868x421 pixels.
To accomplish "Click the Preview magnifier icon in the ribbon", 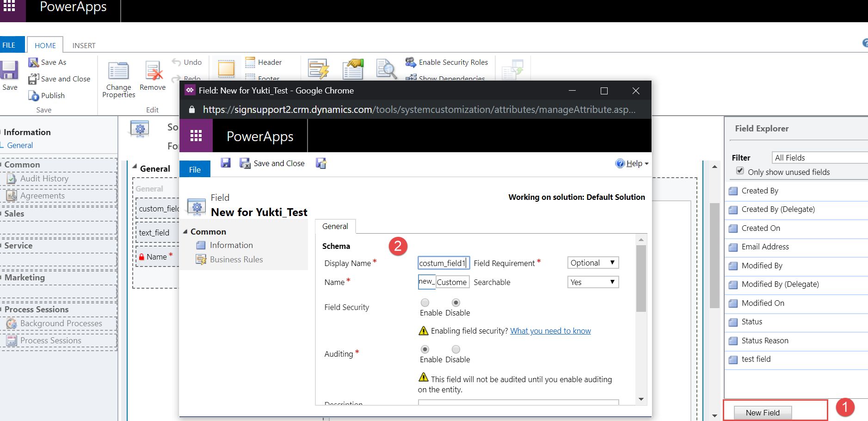I will pyautogui.click(x=386, y=69).
